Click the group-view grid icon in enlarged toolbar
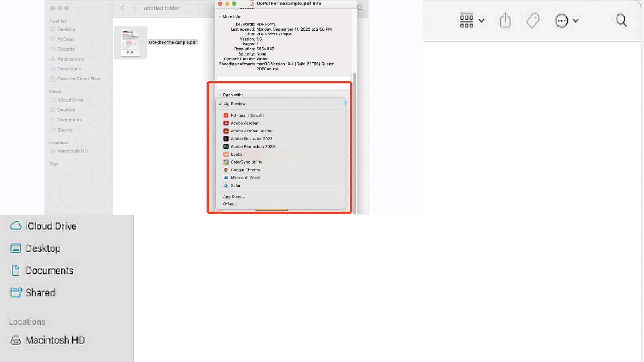 [466, 21]
